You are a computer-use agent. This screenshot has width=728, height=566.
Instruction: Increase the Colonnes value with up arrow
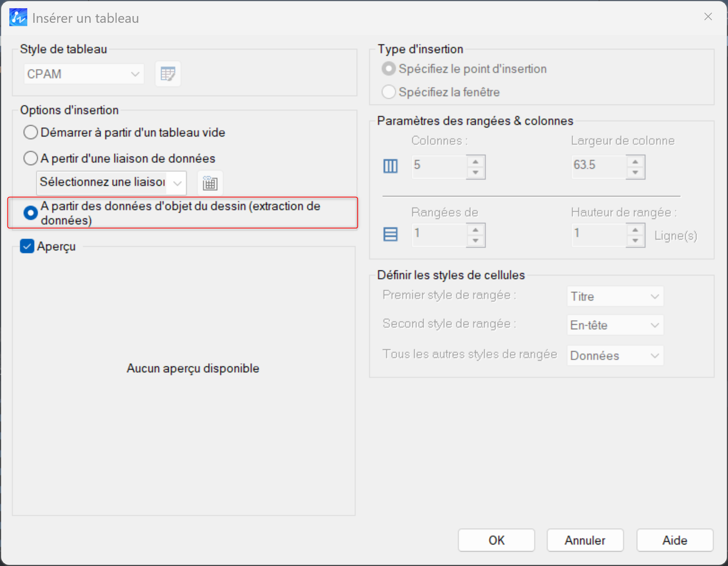click(475, 162)
